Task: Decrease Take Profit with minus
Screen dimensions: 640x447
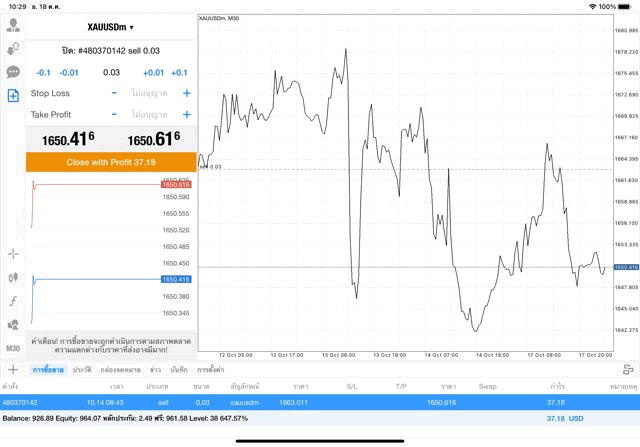Action: [x=114, y=114]
